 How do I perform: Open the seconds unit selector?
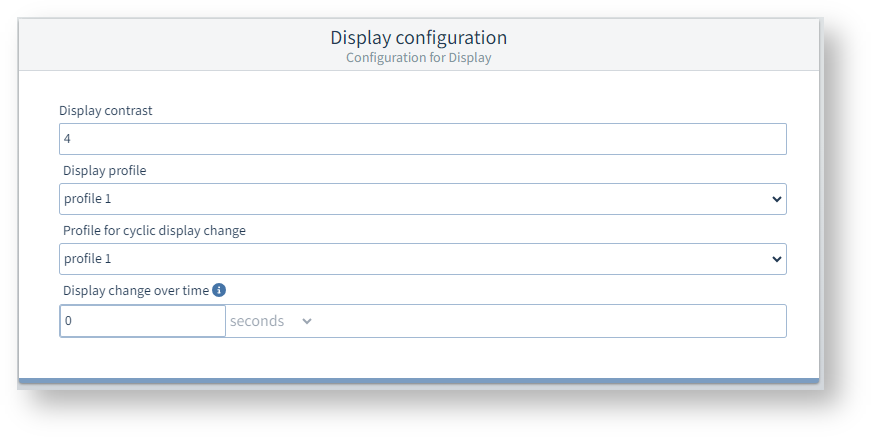click(x=270, y=321)
